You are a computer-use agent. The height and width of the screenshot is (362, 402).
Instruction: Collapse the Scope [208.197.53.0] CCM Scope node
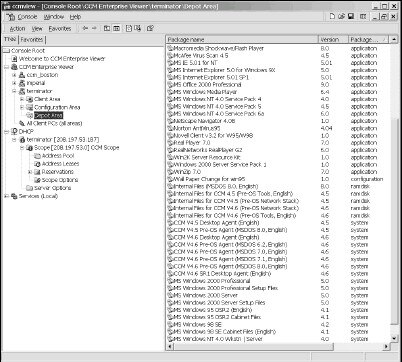(22, 148)
